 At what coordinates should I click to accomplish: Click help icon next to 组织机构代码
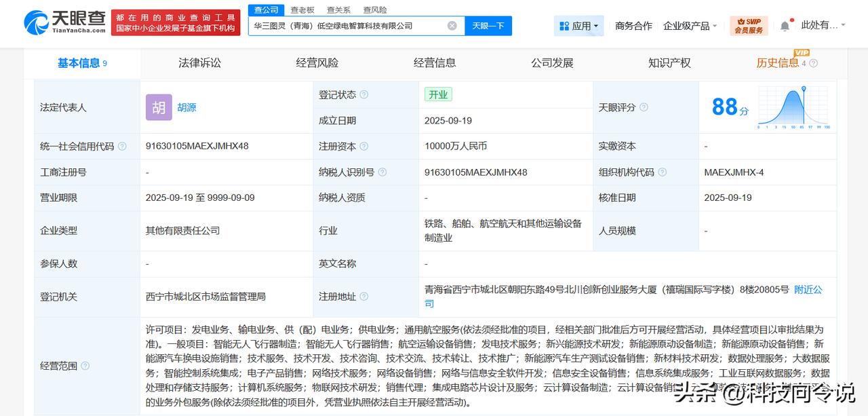[x=662, y=172]
